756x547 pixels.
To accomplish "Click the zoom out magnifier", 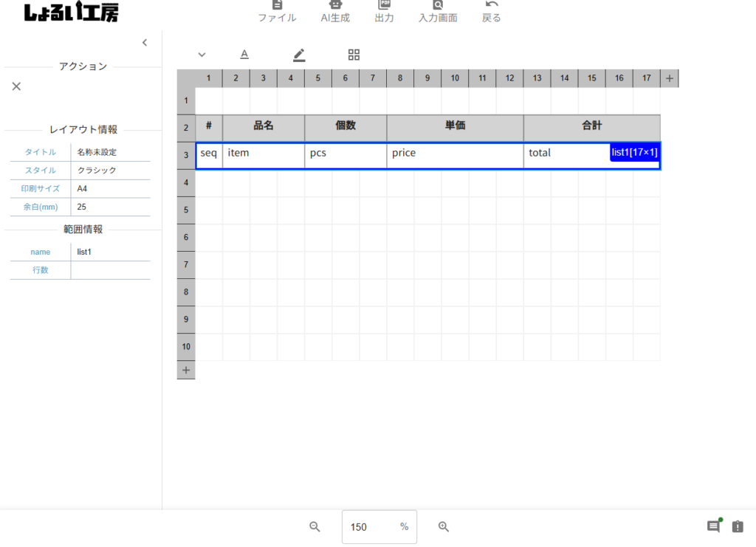I will 315,526.
